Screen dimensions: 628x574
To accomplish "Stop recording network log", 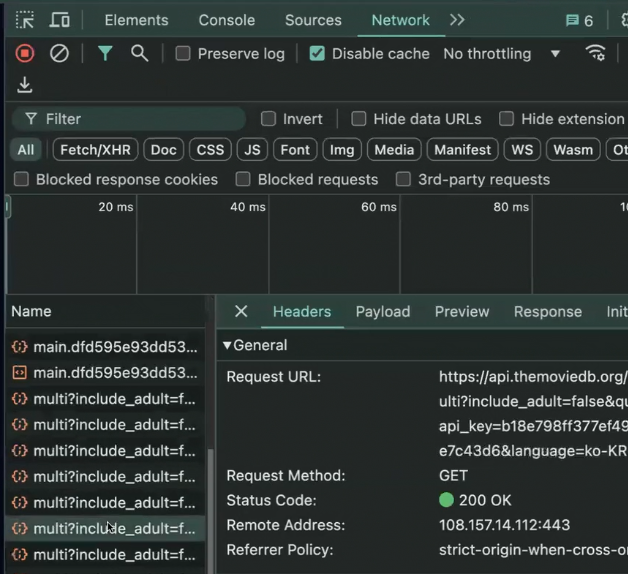I will point(25,53).
